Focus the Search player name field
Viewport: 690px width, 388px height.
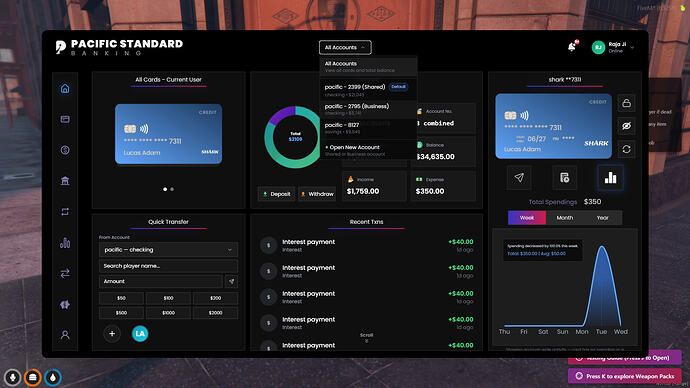pos(168,266)
